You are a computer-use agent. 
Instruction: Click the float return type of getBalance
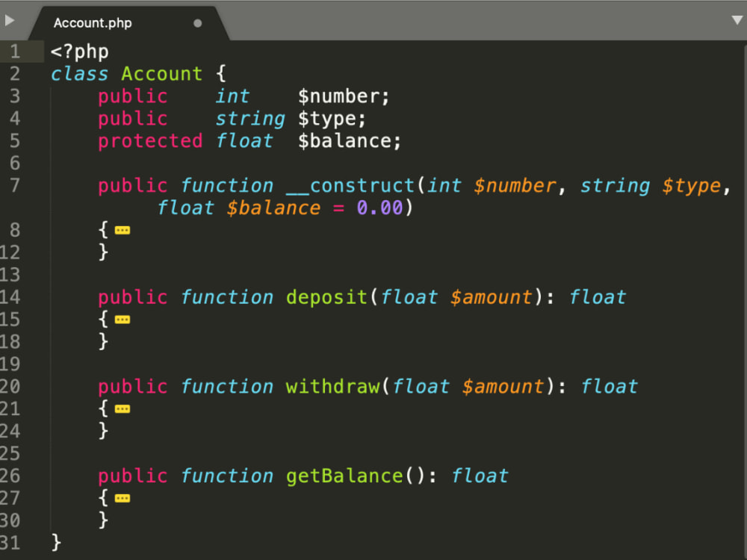(x=480, y=476)
